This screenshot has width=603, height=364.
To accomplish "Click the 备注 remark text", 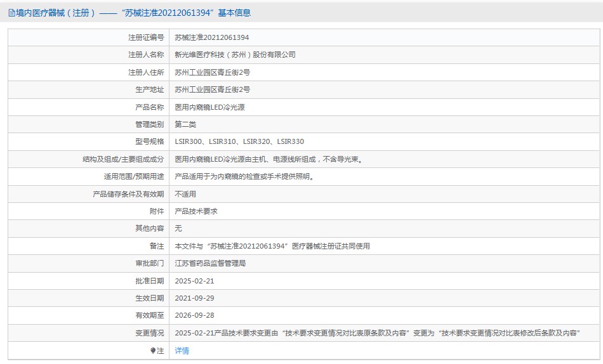I will [x=272, y=246].
